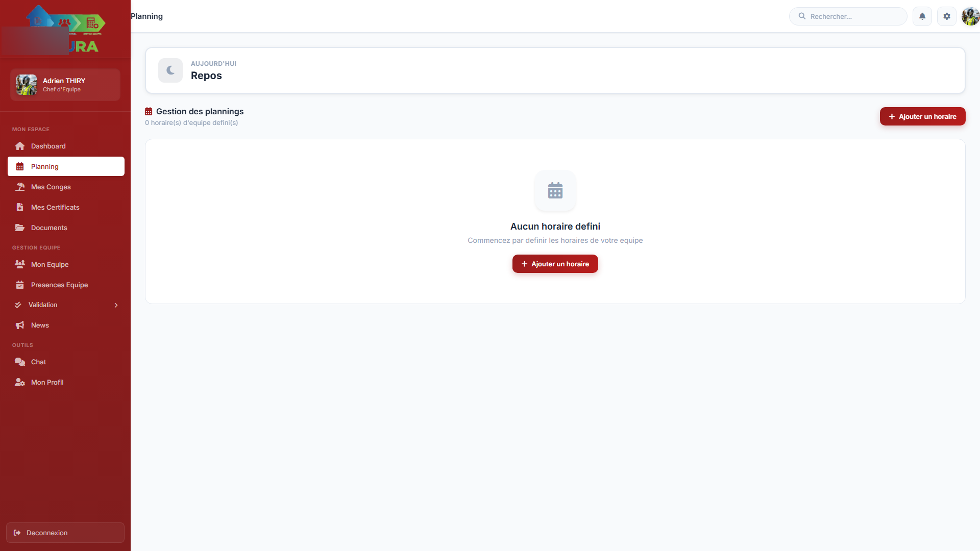The image size is (980, 551).
Task: Open the Dashboard menu item
Action: [x=48, y=146]
